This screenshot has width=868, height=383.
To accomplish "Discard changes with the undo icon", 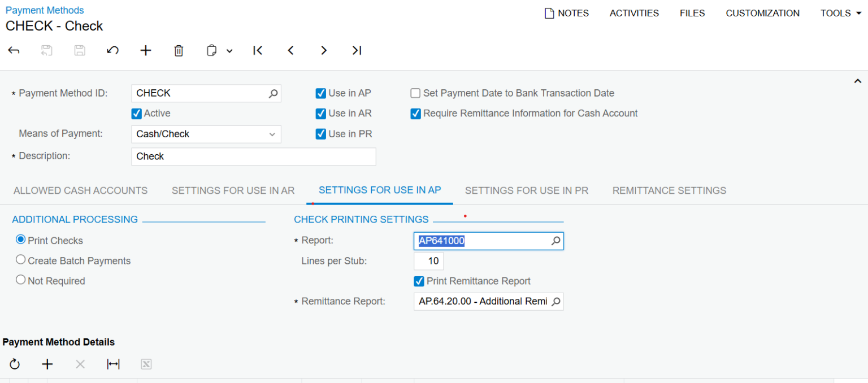I will point(112,50).
